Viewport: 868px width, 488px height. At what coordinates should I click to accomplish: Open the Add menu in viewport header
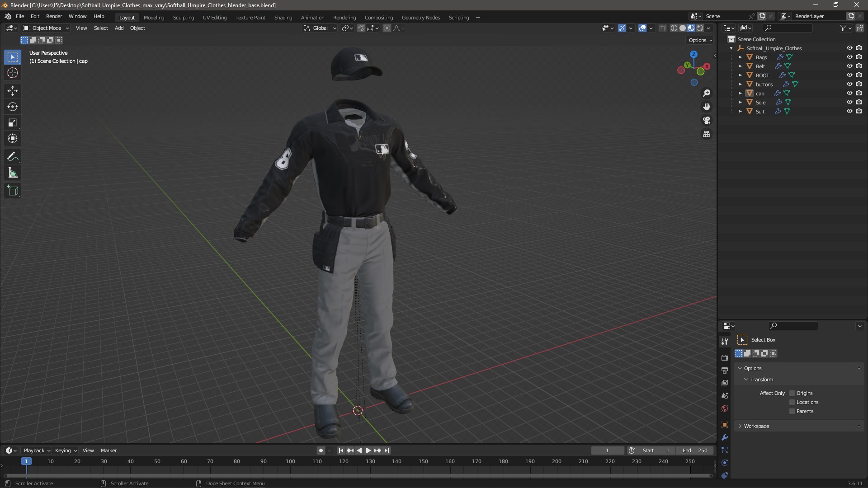coord(119,28)
